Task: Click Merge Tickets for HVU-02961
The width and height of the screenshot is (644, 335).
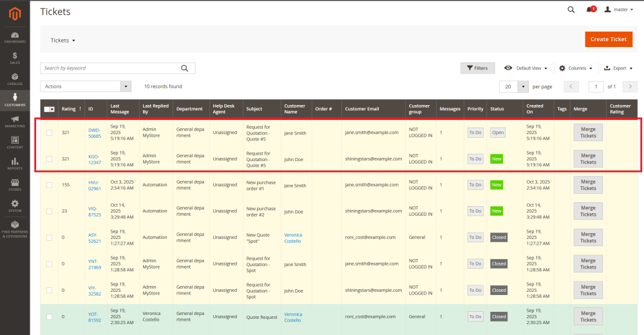Action: (x=588, y=185)
